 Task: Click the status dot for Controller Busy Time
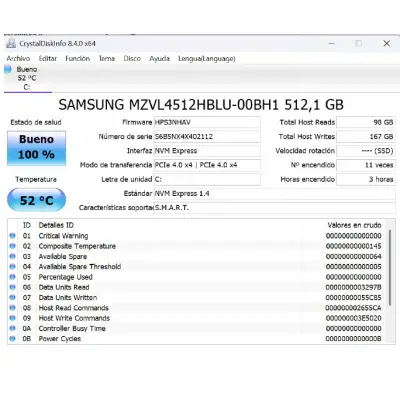point(12,328)
